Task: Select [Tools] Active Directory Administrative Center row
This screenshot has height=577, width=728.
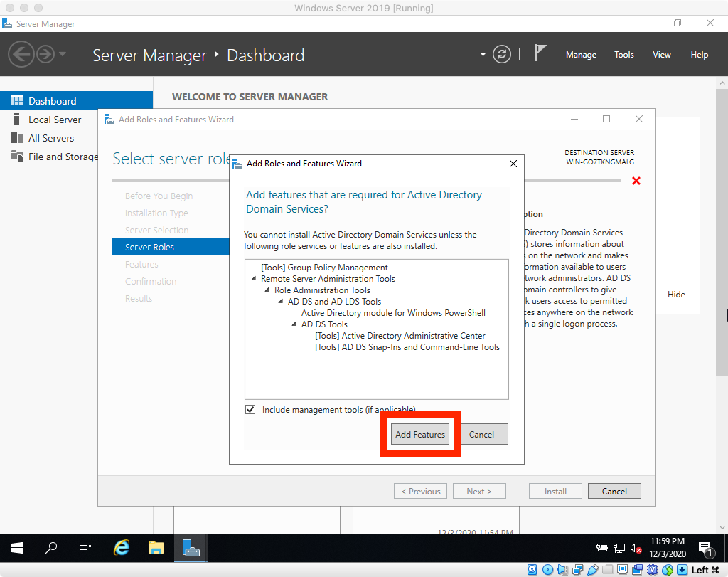Action: [400, 335]
